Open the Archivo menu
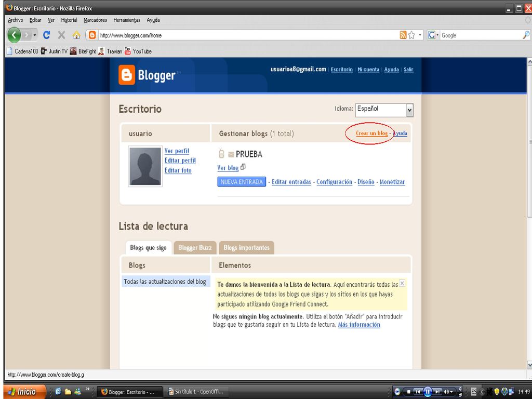The image size is (532, 399). (16, 20)
